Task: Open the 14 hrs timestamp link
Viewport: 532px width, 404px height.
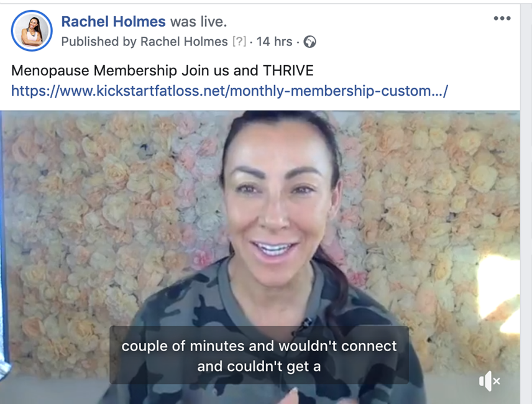Action: click(x=274, y=42)
